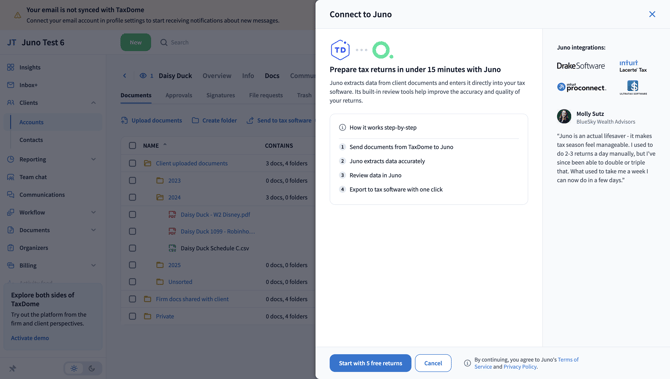Click the green Juno logo icon
This screenshot has width=670, height=379.
(x=382, y=50)
